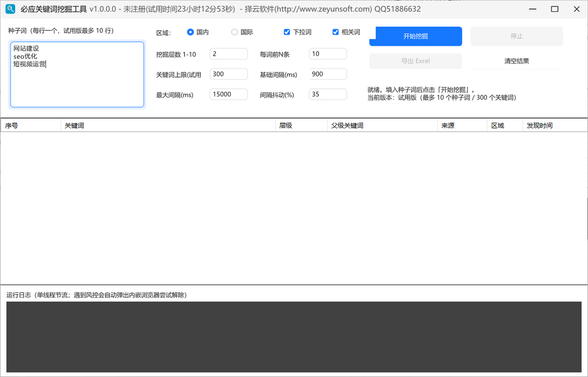588x377 pixels.
Task: Click the 当前版本：试用版 status line
Action: 442,98
